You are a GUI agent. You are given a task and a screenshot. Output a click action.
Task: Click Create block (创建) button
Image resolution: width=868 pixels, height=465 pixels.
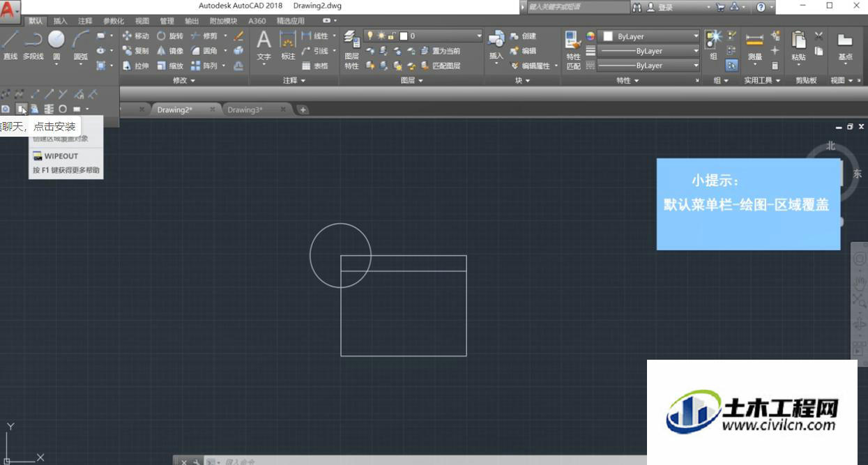(524, 36)
